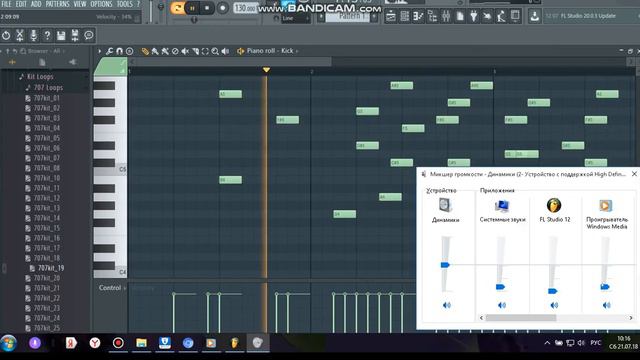Toggle pattern/song mode button
Viewport: 640px width, 360px height.
point(178,8)
